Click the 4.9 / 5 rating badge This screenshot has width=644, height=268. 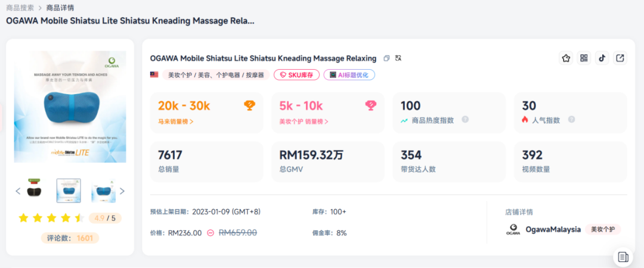[105, 218]
